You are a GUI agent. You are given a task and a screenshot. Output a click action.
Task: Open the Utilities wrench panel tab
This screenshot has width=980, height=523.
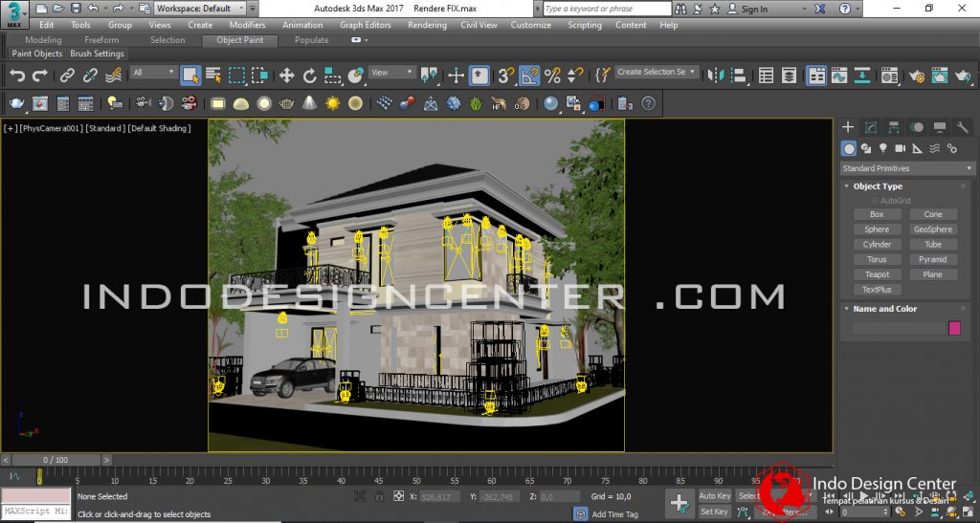click(963, 127)
